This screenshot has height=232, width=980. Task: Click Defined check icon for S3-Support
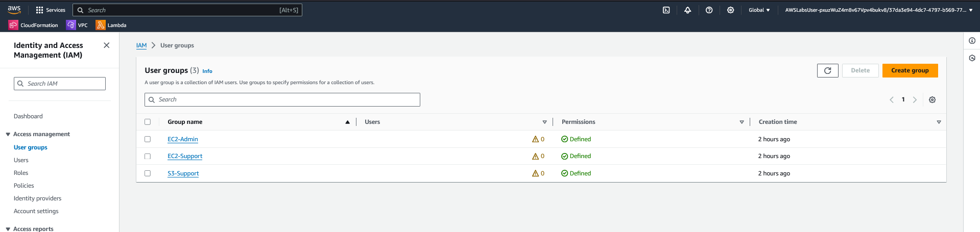564,173
